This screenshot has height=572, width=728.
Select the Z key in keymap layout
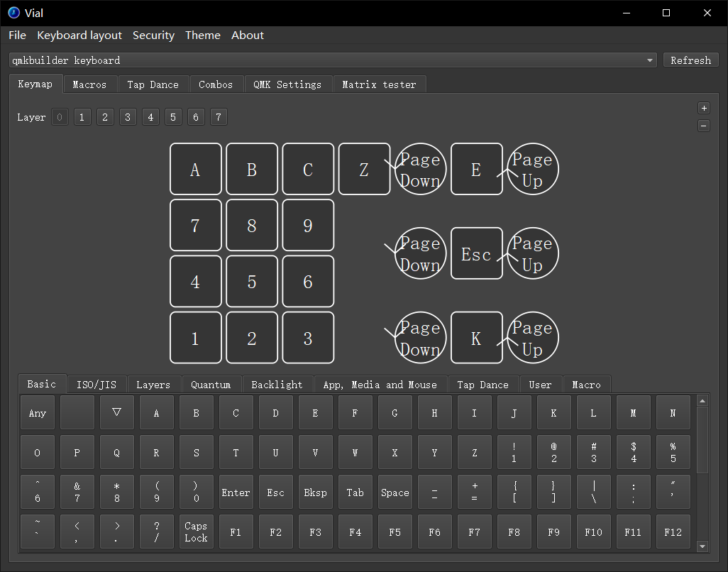pyautogui.click(x=364, y=169)
